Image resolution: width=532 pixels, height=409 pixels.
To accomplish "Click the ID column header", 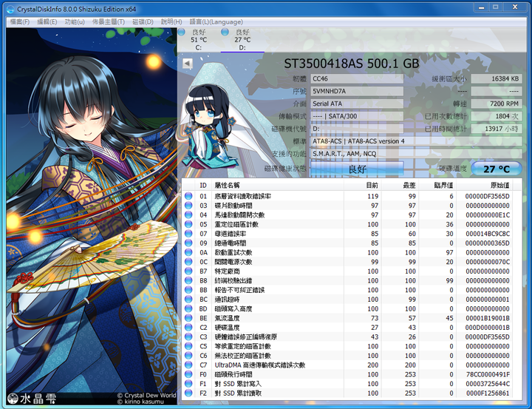I will pos(203,185).
